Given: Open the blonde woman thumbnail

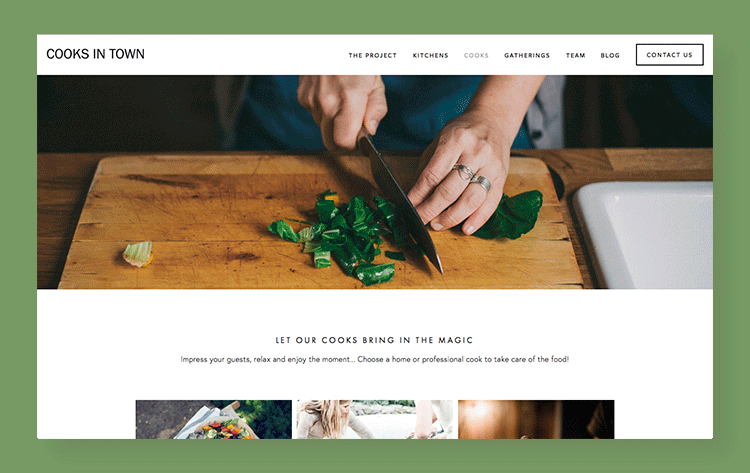Looking at the screenshot, I should [x=375, y=419].
